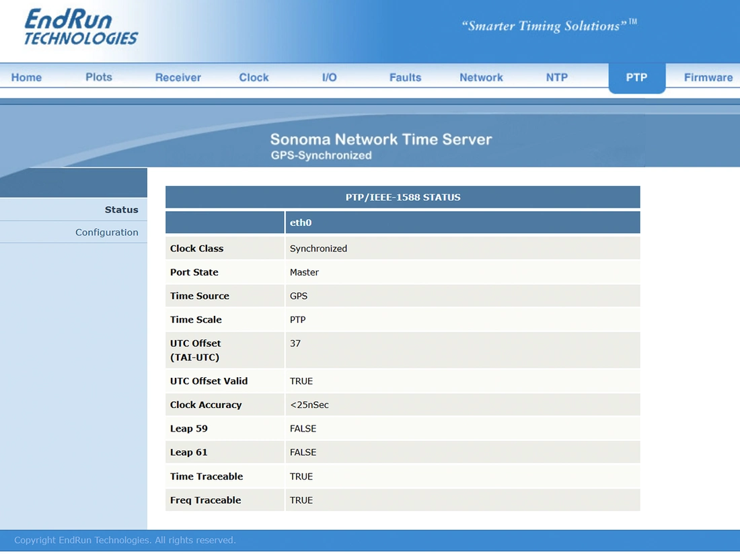Click the PTP/IEEE-1588 STATUS table header
The image size is (740, 560).
[x=402, y=197]
